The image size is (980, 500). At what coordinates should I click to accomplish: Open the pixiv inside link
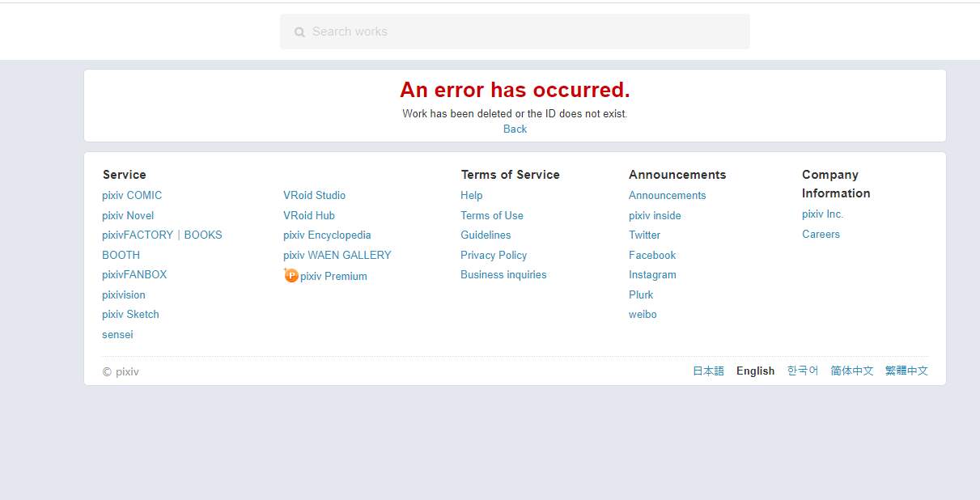tap(655, 216)
